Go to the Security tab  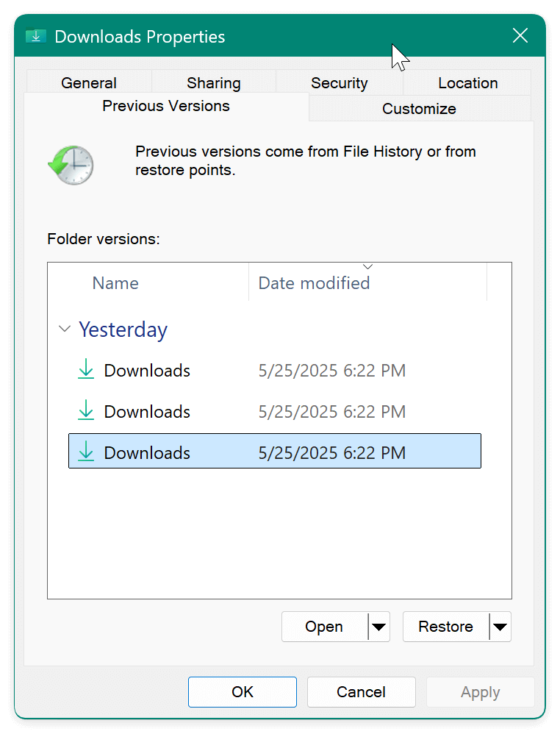point(340,82)
